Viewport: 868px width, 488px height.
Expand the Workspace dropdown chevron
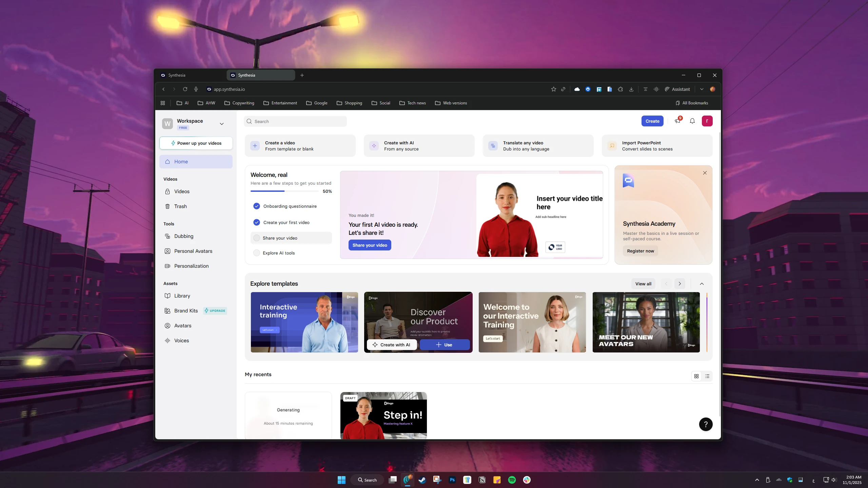tap(222, 124)
